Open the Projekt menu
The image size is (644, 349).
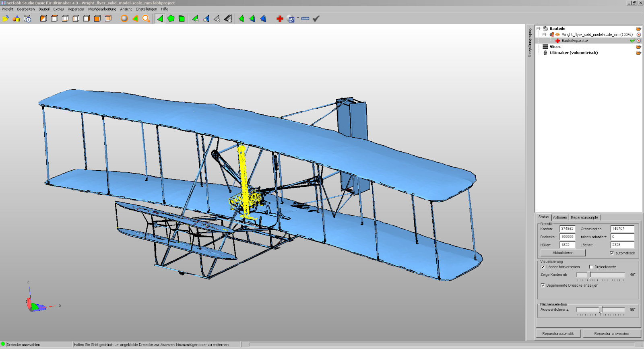[x=7, y=9]
